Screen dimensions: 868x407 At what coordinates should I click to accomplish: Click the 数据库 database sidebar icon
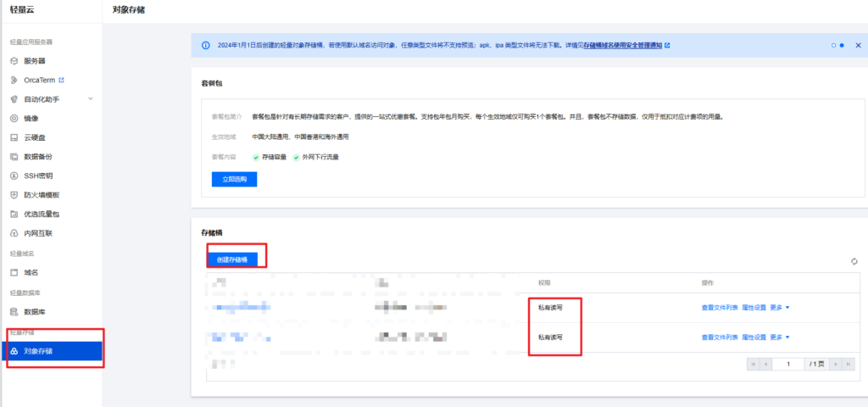pyautogui.click(x=14, y=311)
